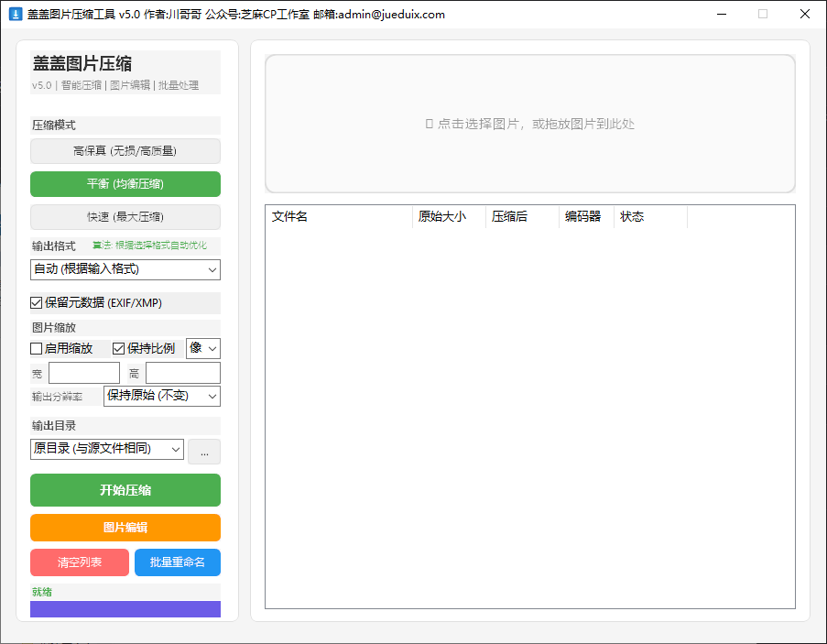The height and width of the screenshot is (644, 827).
Task: Click the purple progress bar
Action: click(125, 609)
